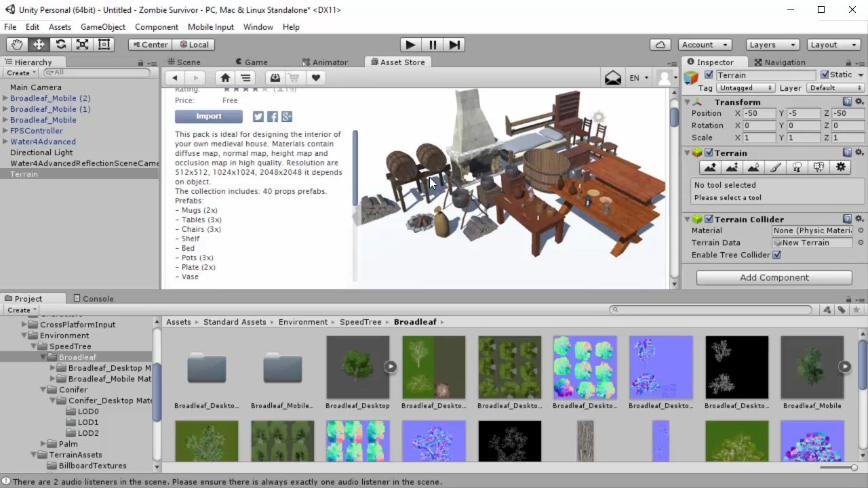Open the Asset Store shopping cart
Image resolution: width=868 pixels, height=488 pixels.
pos(294,78)
